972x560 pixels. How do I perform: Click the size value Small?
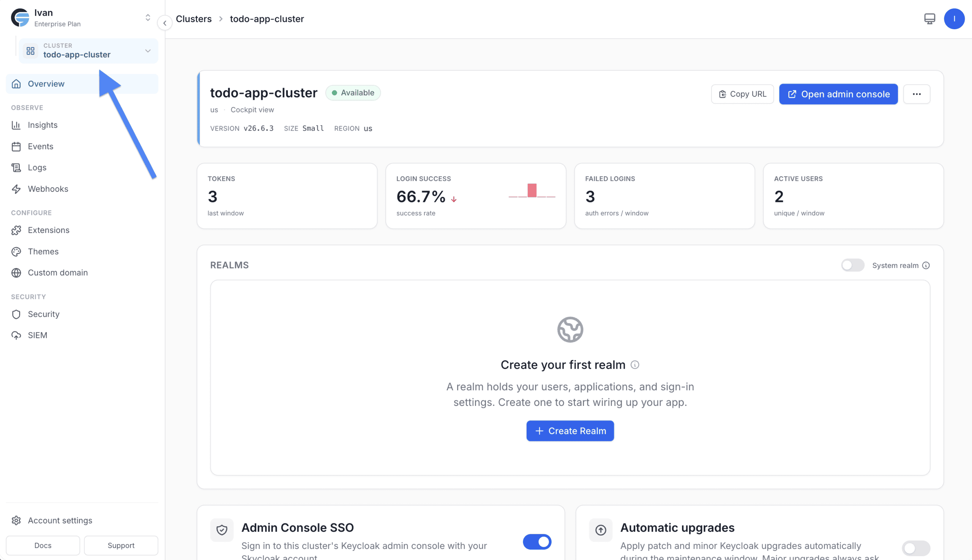[x=313, y=128]
